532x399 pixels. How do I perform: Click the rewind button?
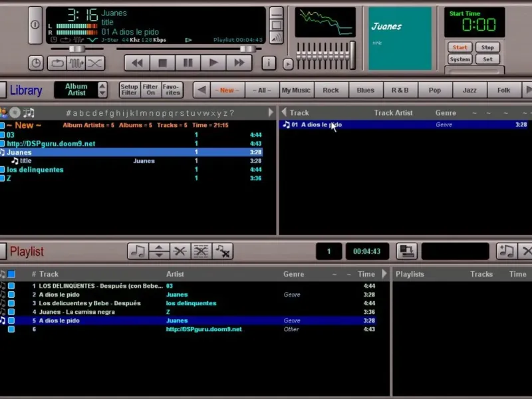pos(137,63)
